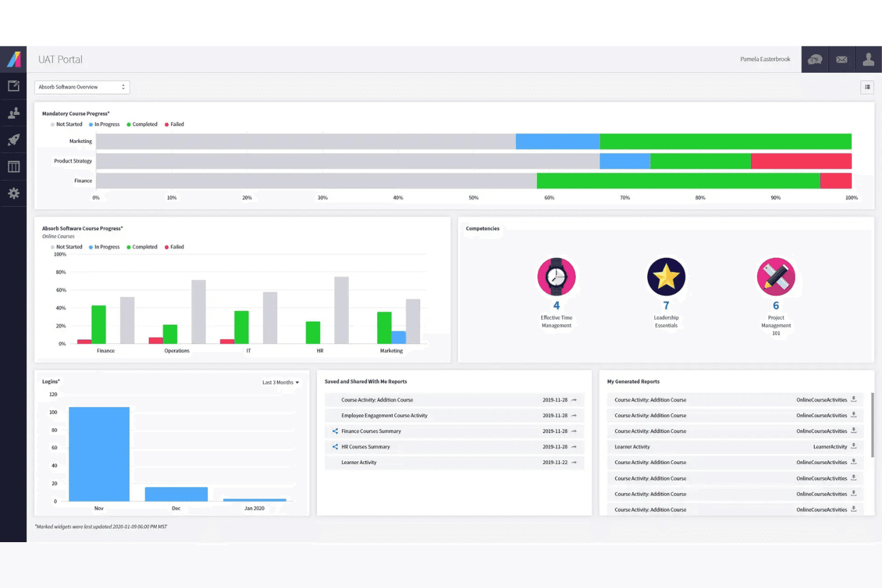Click the Dec logins bar
This screenshot has height=588, width=882.
[176, 494]
